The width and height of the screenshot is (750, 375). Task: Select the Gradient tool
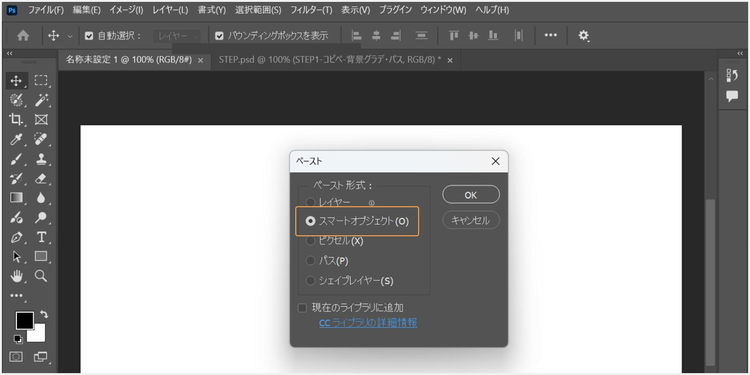[17, 198]
